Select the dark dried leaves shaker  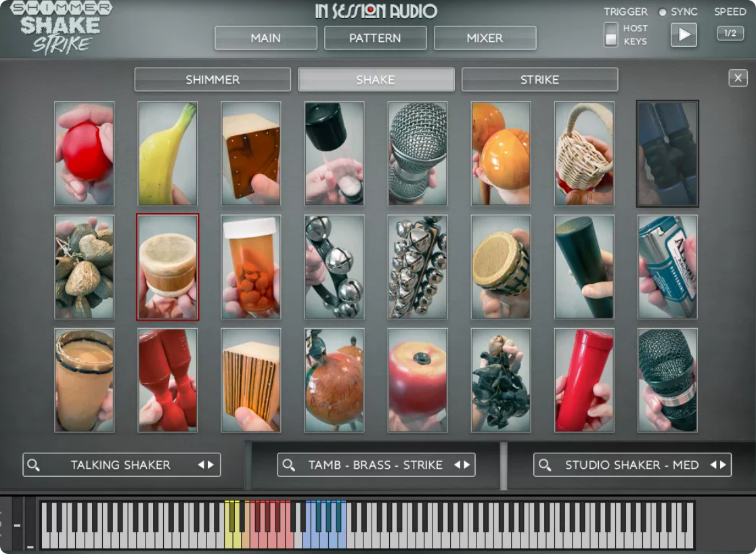501,380
